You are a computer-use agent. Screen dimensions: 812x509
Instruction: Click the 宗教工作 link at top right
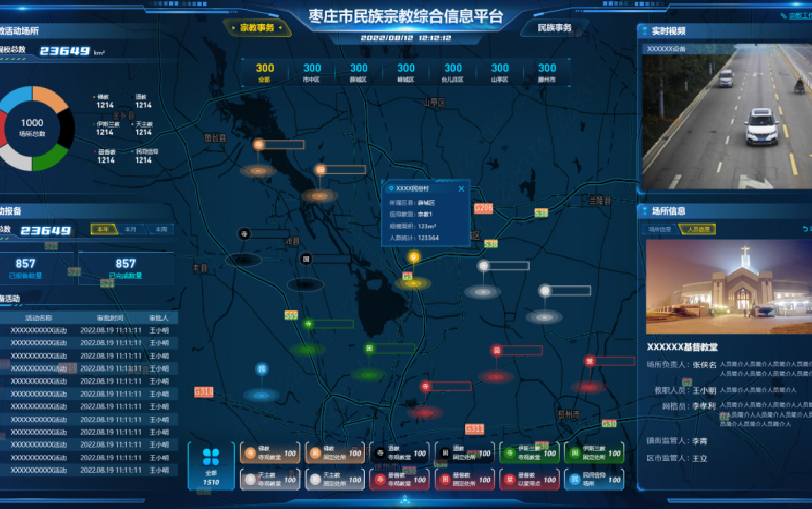click(x=800, y=16)
